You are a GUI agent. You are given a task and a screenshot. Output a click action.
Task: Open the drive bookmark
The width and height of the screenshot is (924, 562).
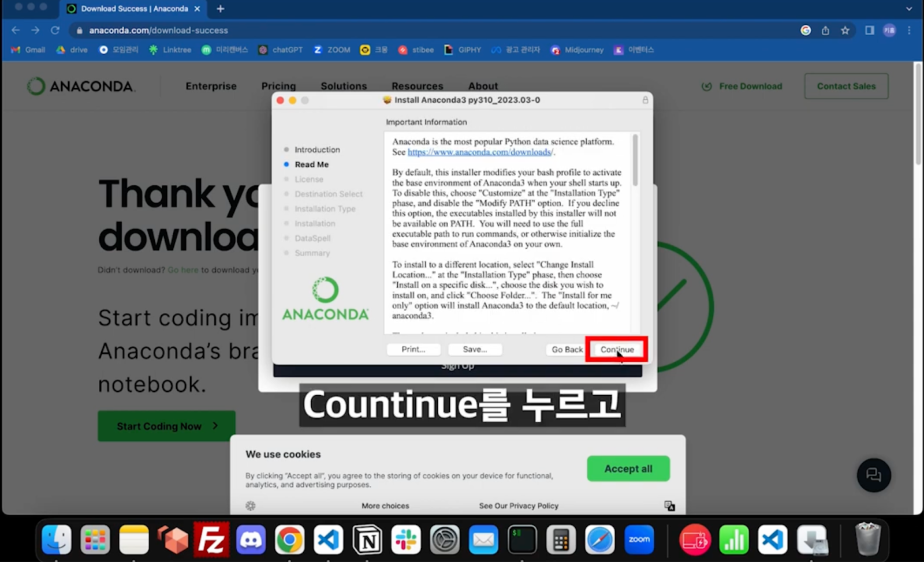coord(72,50)
